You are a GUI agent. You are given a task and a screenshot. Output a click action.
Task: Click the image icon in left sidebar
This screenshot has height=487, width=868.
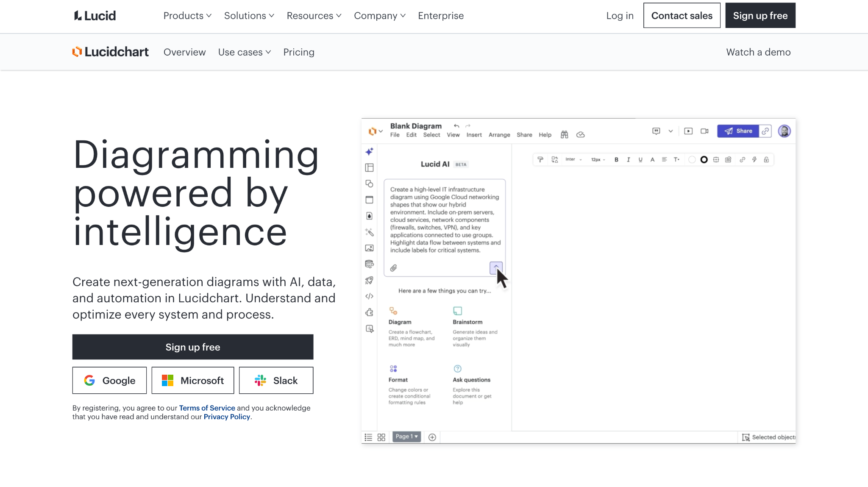(369, 248)
